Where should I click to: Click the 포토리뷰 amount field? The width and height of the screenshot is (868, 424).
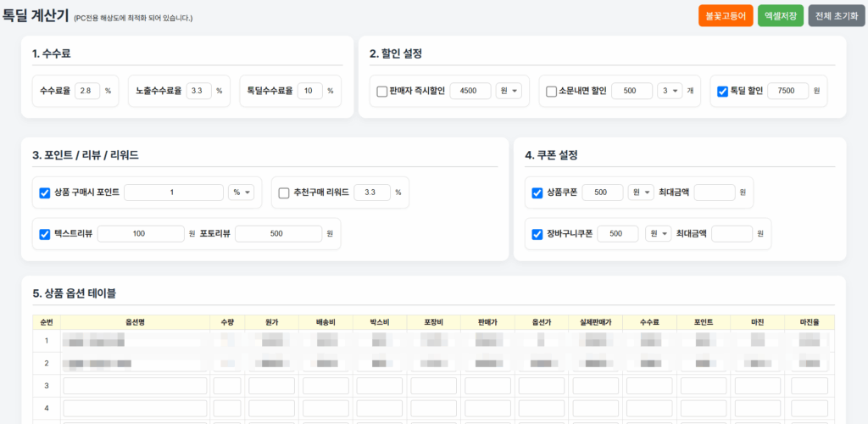278,234
